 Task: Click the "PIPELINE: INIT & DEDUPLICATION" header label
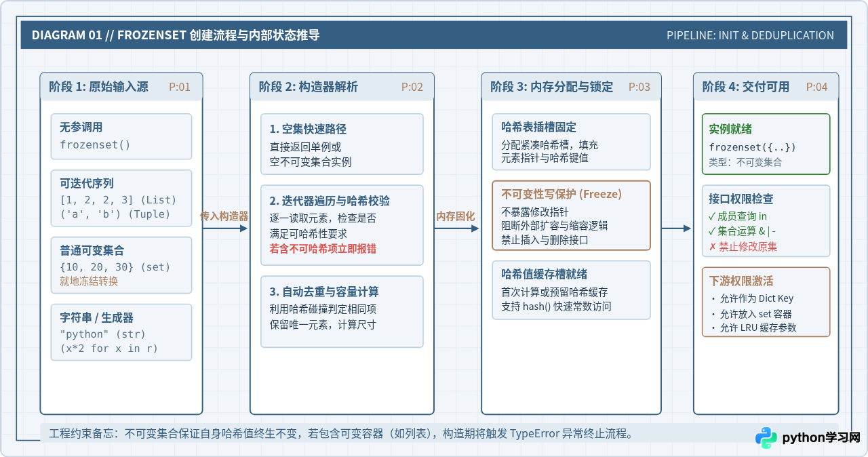750,35
